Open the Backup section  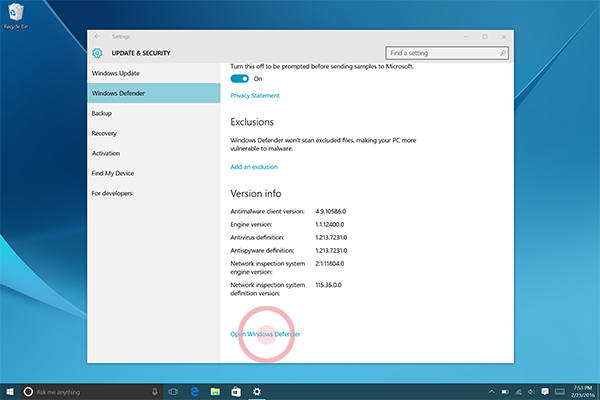click(x=154, y=113)
